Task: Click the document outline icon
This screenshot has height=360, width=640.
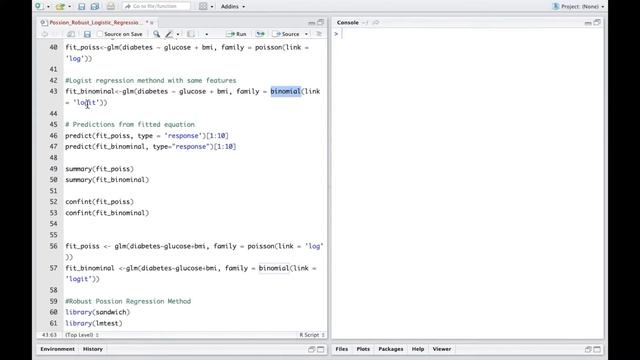Action: pyautogui.click(x=319, y=34)
